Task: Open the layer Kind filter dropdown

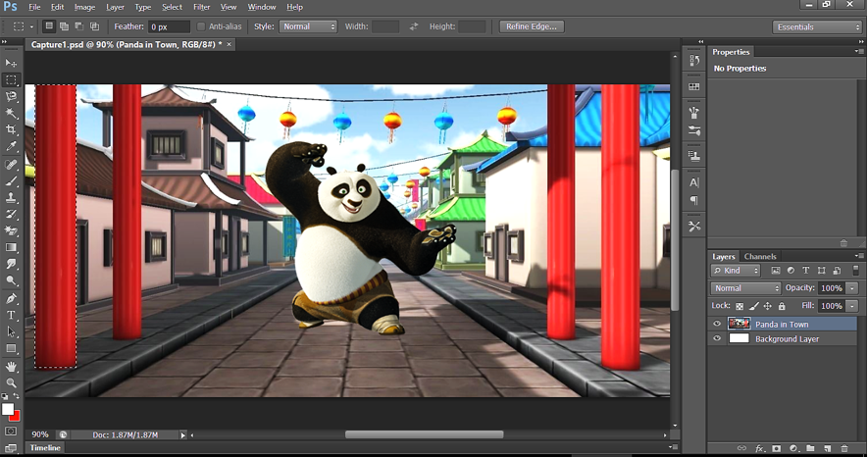Action: pos(736,271)
